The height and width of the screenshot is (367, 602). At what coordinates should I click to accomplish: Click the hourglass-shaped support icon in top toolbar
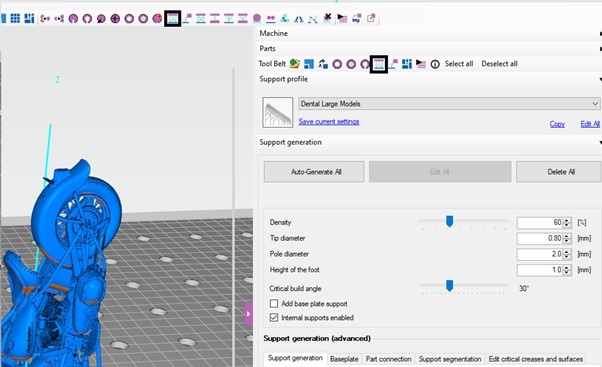(243, 18)
